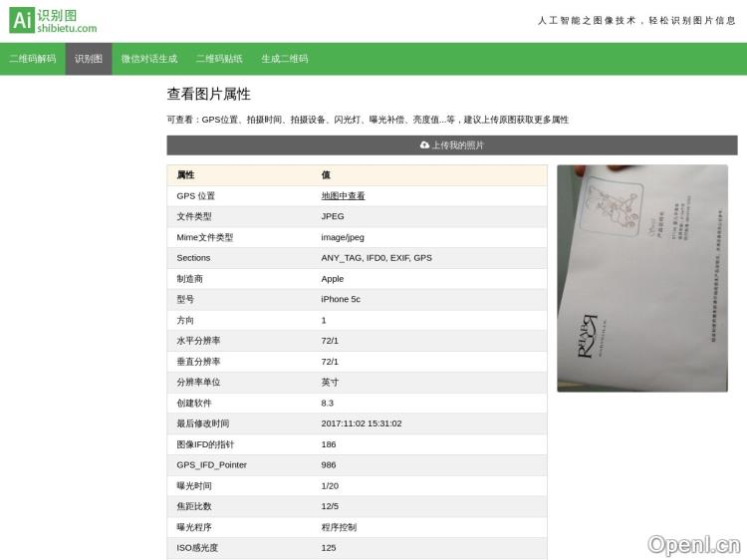Viewport: 747px width, 560px height.
Task: Click the Sections row label
Action: tap(193, 258)
